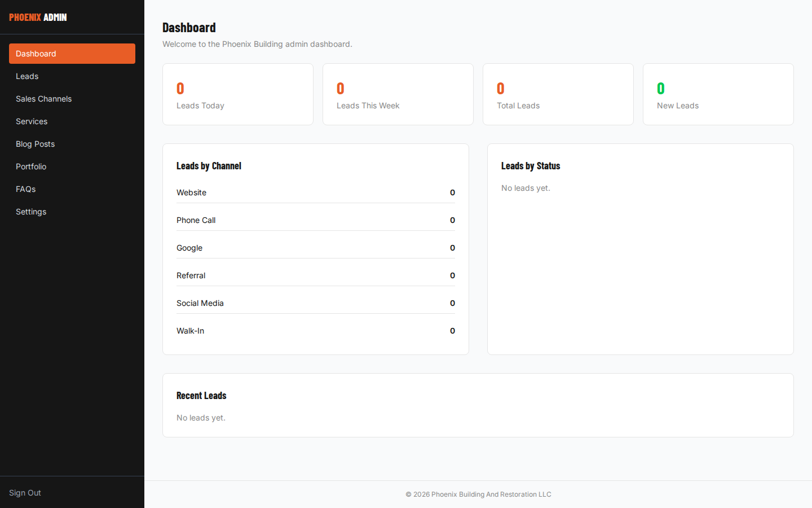
Task: Select the Walk-In channel label
Action: click(x=190, y=331)
